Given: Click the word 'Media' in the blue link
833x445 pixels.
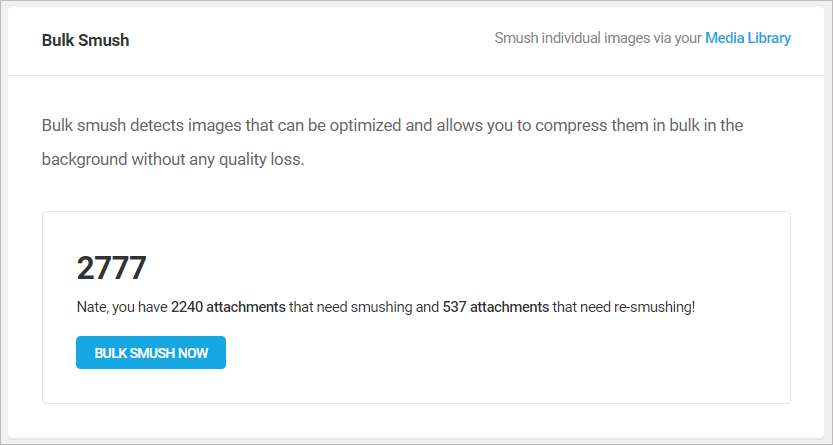Looking at the screenshot, I should (x=725, y=38).
